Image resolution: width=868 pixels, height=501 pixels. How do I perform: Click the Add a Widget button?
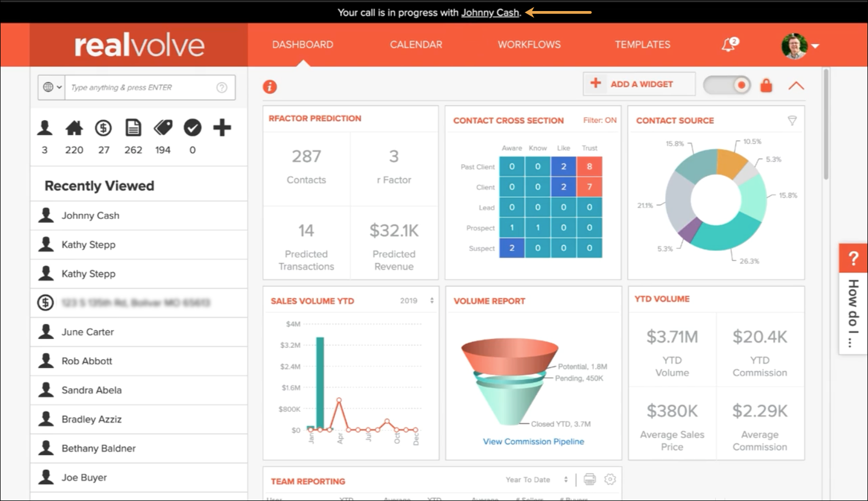639,84
